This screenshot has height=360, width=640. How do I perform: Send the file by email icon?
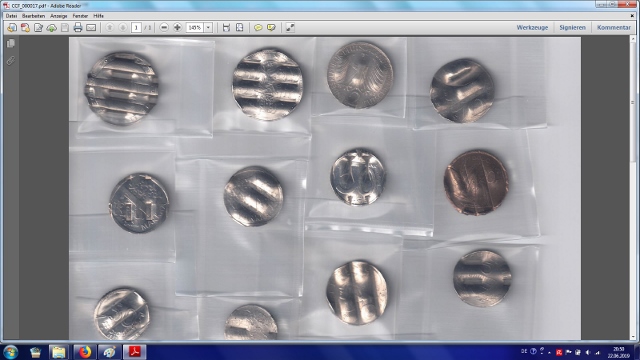[91, 28]
